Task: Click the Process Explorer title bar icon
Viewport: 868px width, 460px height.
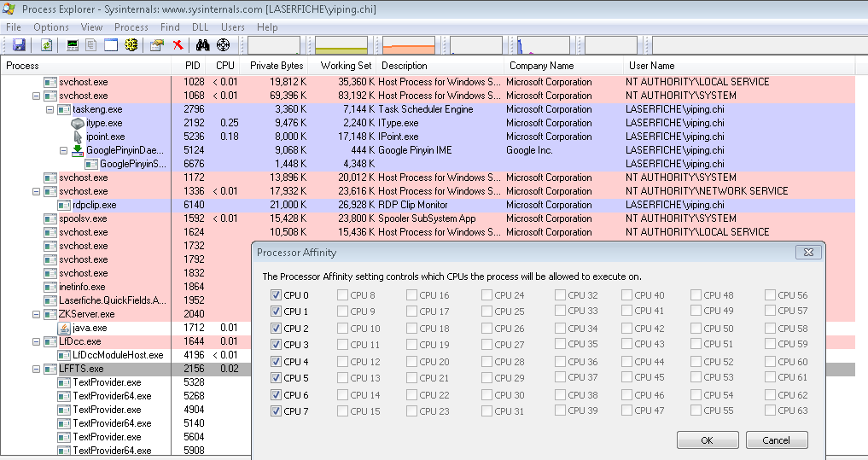Action: (x=9, y=9)
